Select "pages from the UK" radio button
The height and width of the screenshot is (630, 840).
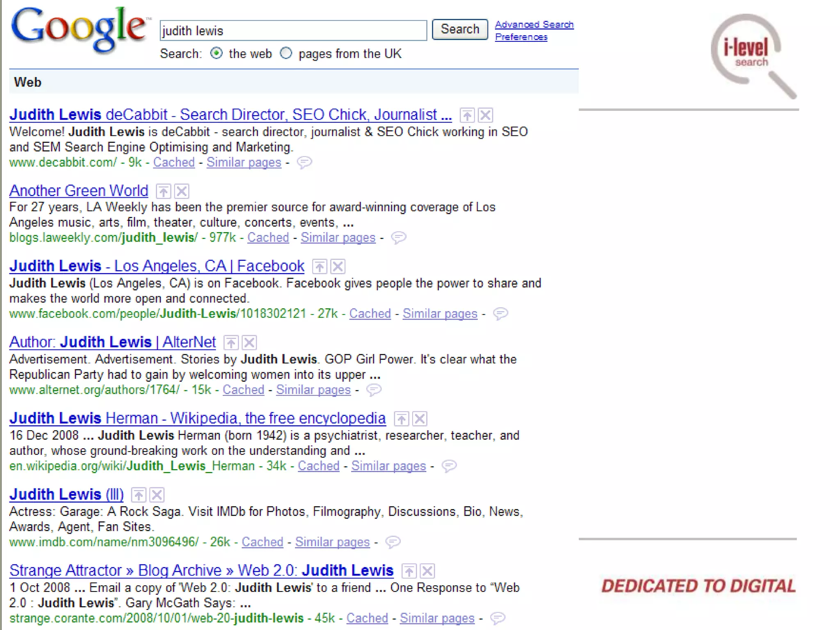pyautogui.click(x=286, y=53)
